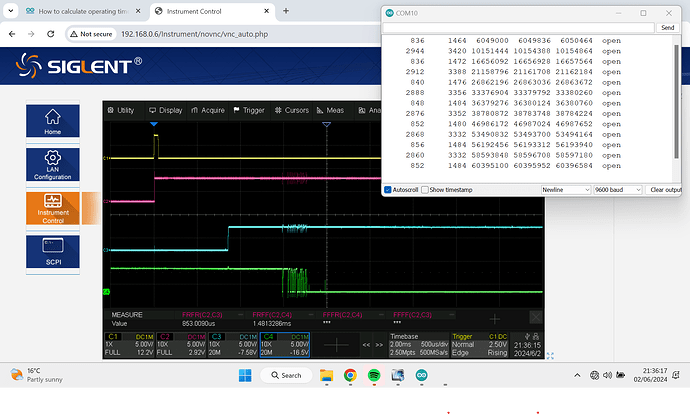Open File Explorer from taskbar
The height and width of the screenshot is (414, 690).
(x=327, y=375)
